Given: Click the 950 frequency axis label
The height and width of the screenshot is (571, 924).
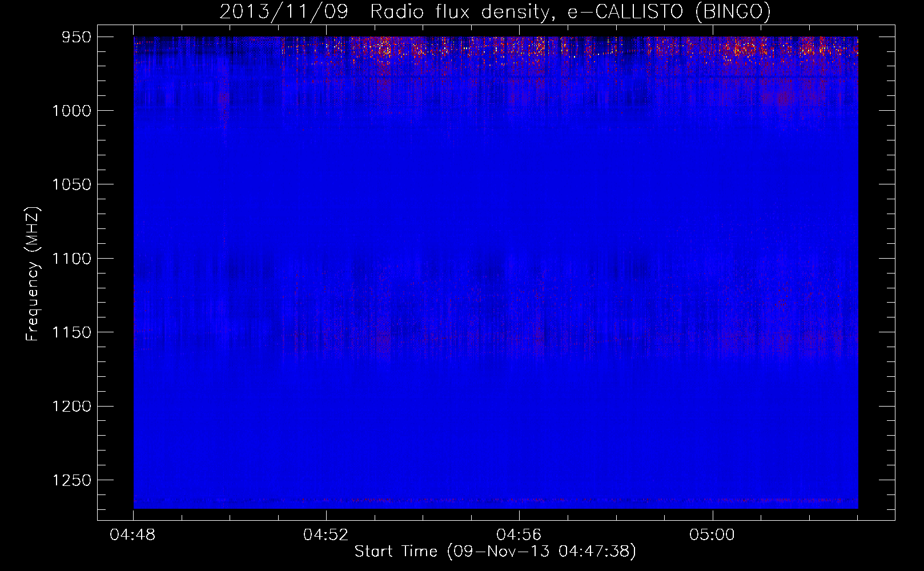Looking at the screenshot, I should (77, 37).
